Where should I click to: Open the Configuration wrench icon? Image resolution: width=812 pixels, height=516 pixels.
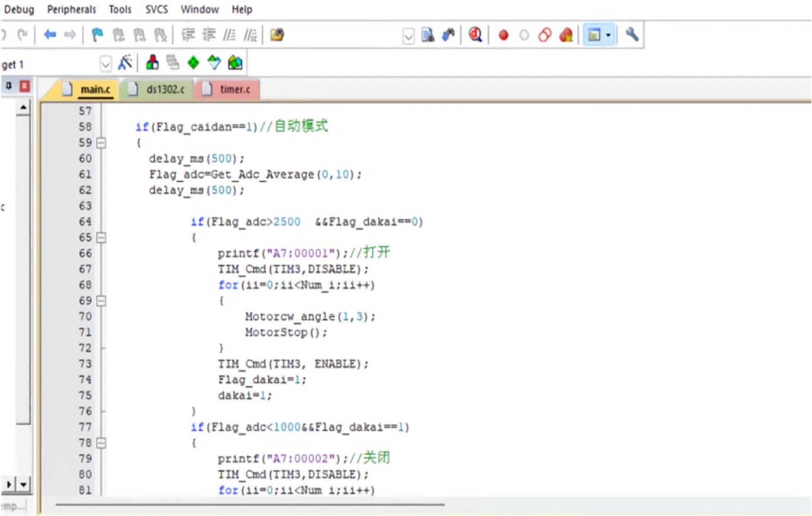click(x=632, y=35)
